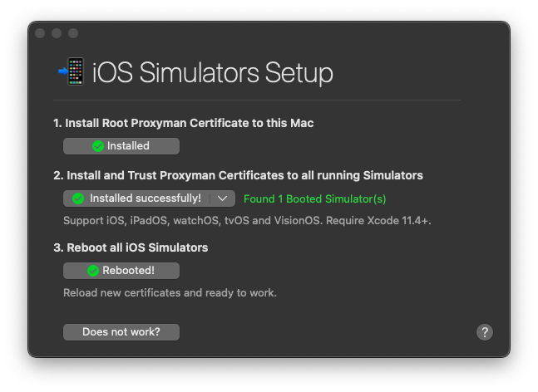
Task: Click the green checkmark on Rebooted! button
Action: click(x=93, y=271)
